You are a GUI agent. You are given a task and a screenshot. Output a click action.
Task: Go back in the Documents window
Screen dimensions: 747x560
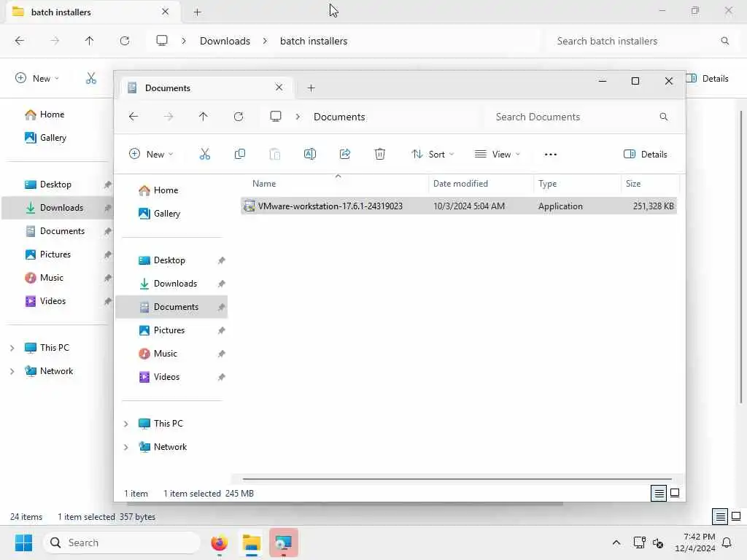tap(133, 117)
